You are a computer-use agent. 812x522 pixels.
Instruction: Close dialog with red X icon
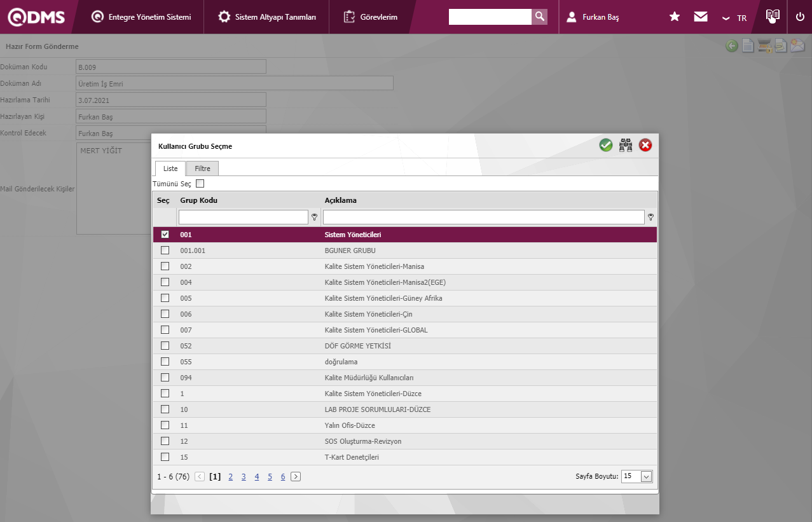(x=645, y=146)
